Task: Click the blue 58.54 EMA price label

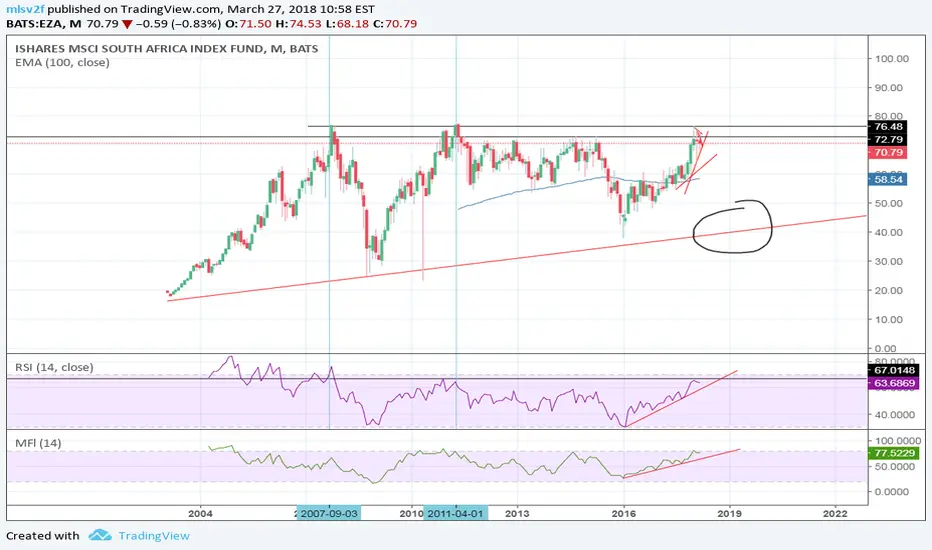Action: 888,179
